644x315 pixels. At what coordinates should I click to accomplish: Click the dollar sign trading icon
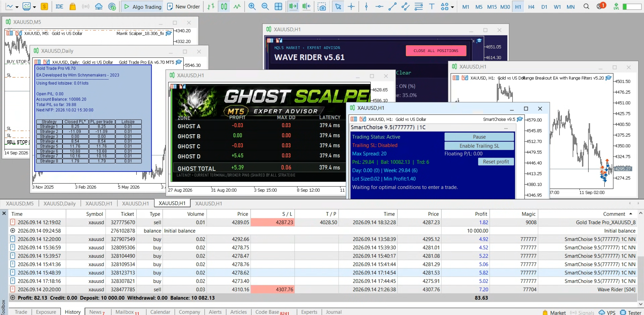pos(44,6)
